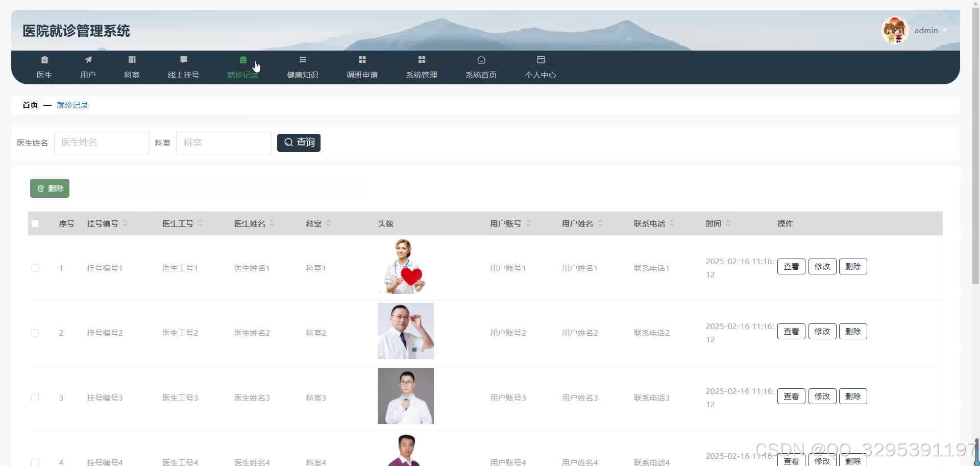Click the 医生姓名 input field
This screenshot has width=980, height=466.
pyautogui.click(x=102, y=143)
